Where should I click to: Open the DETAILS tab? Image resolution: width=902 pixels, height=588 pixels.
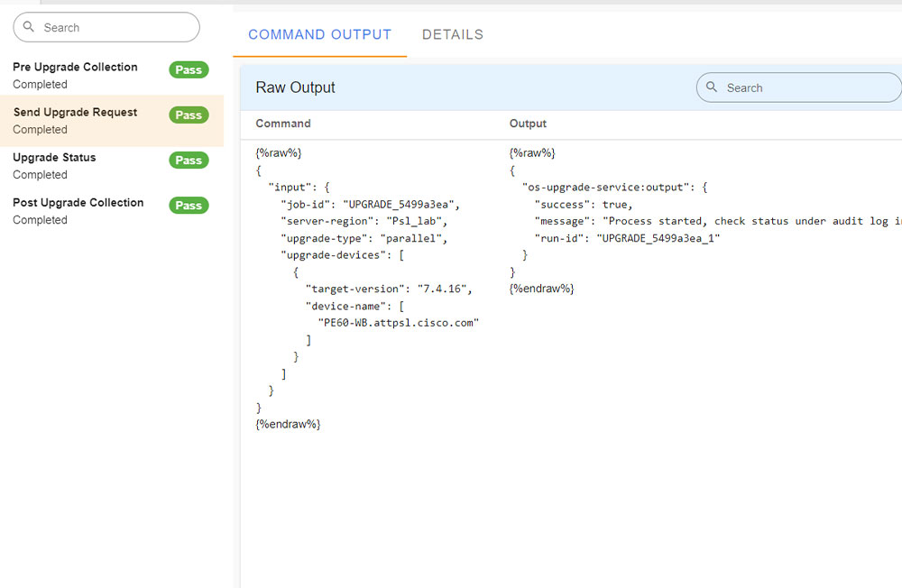click(x=453, y=34)
